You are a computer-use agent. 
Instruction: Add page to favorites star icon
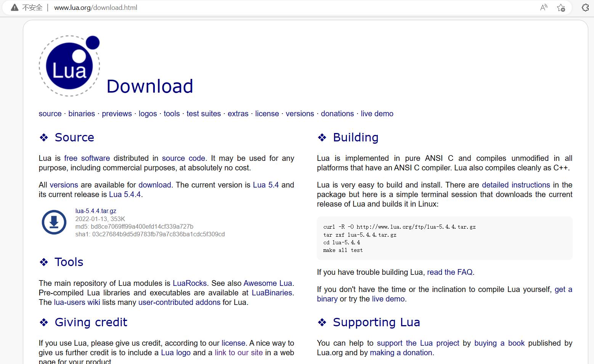coord(561,8)
